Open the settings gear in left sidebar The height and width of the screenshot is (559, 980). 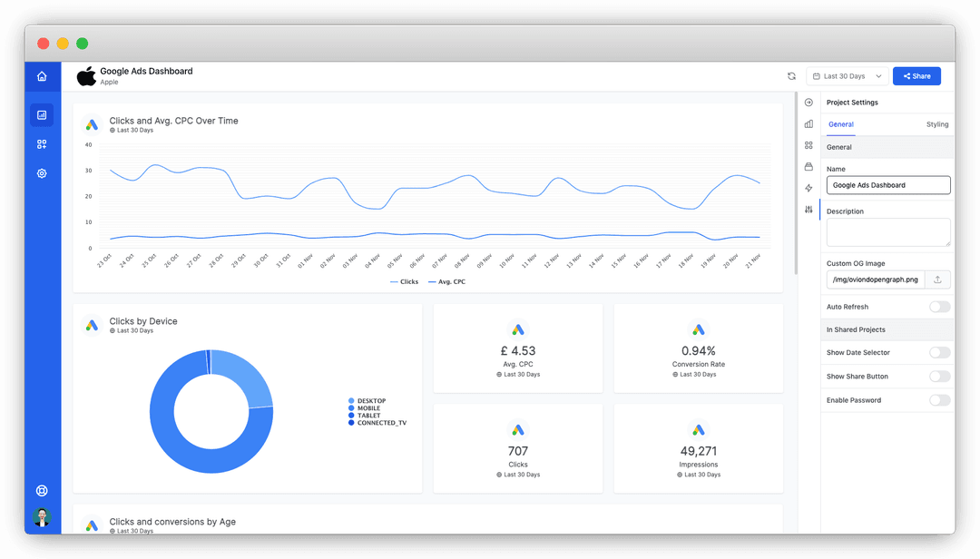(x=42, y=174)
